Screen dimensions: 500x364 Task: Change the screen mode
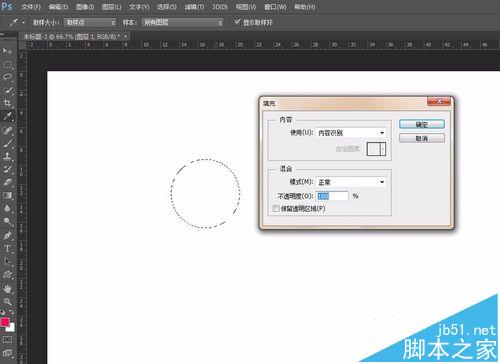[x=7, y=353]
